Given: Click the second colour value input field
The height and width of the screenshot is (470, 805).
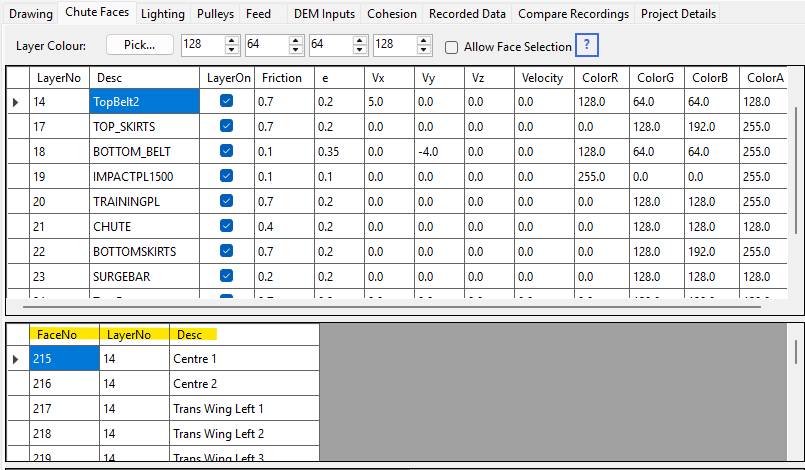Looking at the screenshot, I should coord(267,45).
